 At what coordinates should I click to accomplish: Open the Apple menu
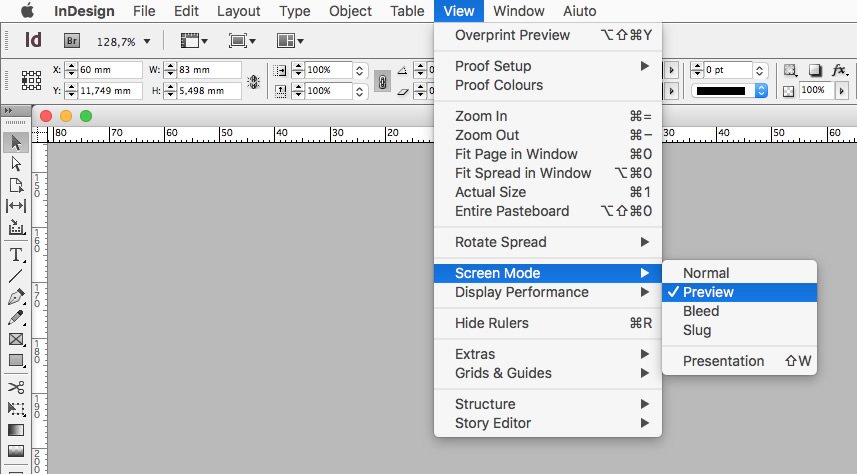[27, 11]
